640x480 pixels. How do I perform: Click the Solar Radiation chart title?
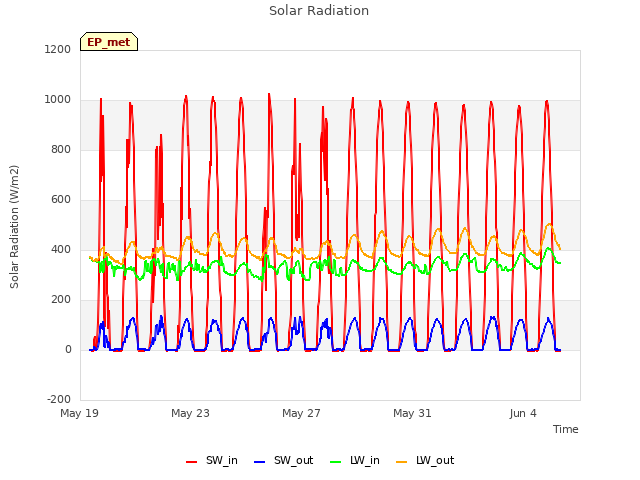point(319,11)
